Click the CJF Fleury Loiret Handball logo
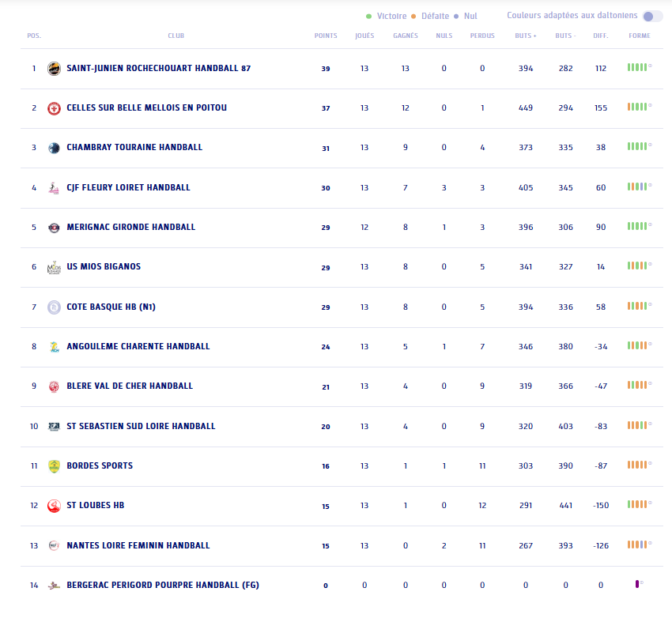672x618 pixels. click(x=54, y=188)
